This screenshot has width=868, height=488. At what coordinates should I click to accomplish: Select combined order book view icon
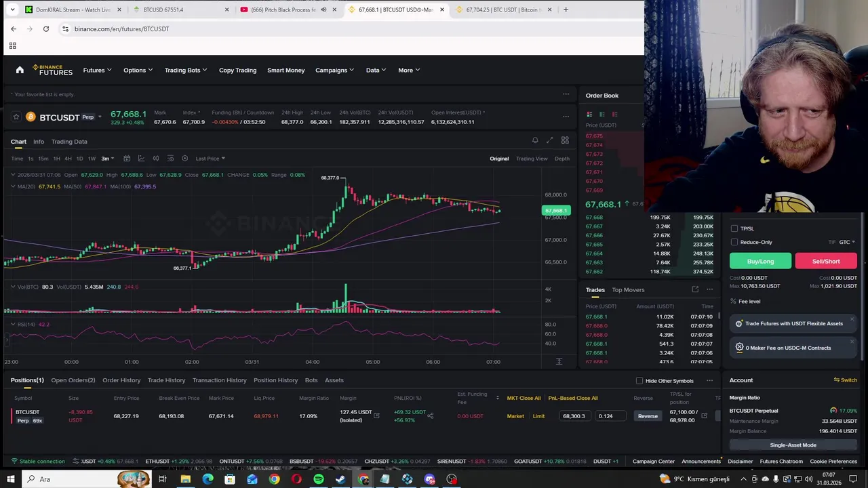tap(589, 114)
